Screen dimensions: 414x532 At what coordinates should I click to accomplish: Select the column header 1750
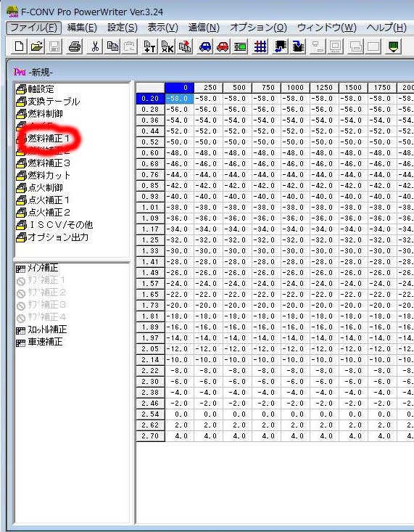tap(382, 88)
